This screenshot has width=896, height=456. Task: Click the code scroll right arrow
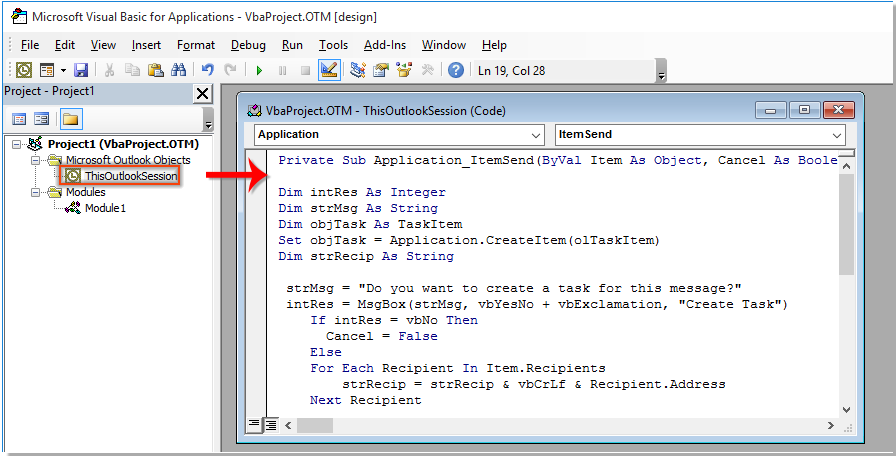pos(831,425)
